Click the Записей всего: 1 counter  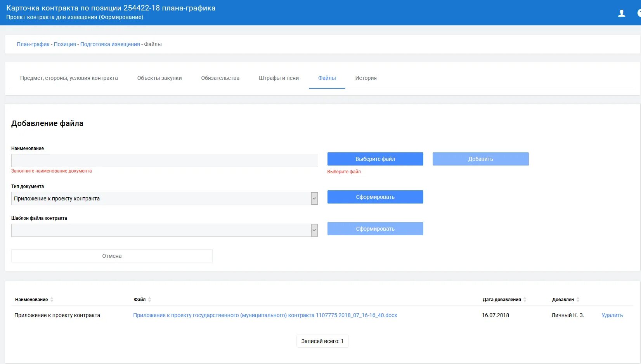[x=322, y=341]
